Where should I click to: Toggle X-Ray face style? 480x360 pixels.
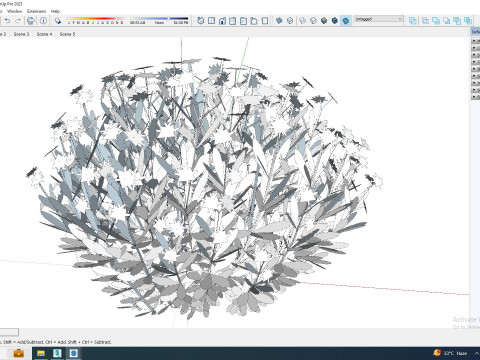[279, 21]
